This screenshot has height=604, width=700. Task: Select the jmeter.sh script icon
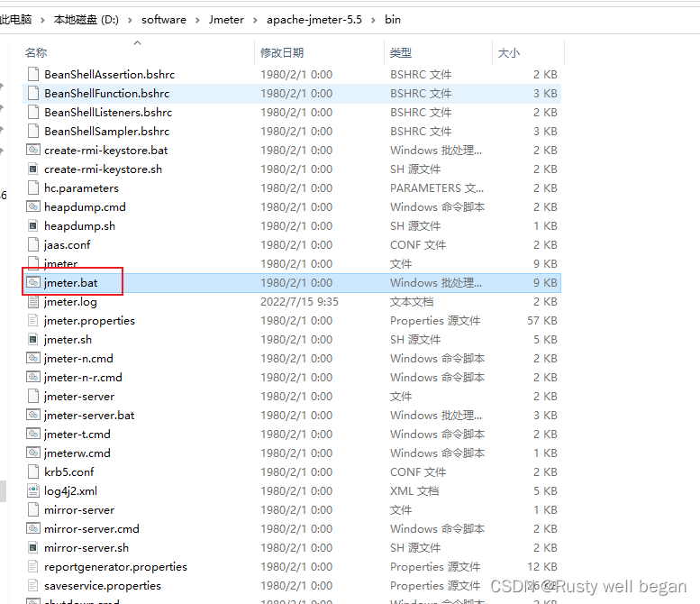click(x=33, y=339)
